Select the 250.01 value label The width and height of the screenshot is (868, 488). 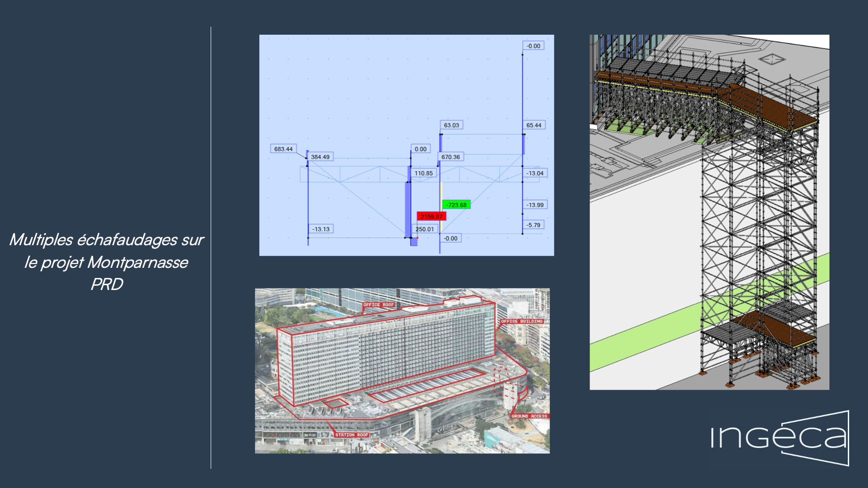[x=425, y=229]
